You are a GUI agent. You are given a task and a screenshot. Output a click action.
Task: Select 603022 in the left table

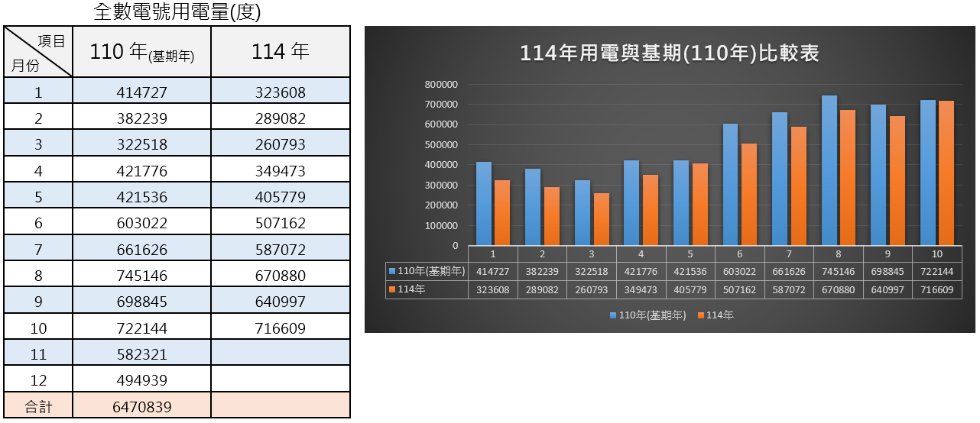pyautogui.click(x=142, y=224)
